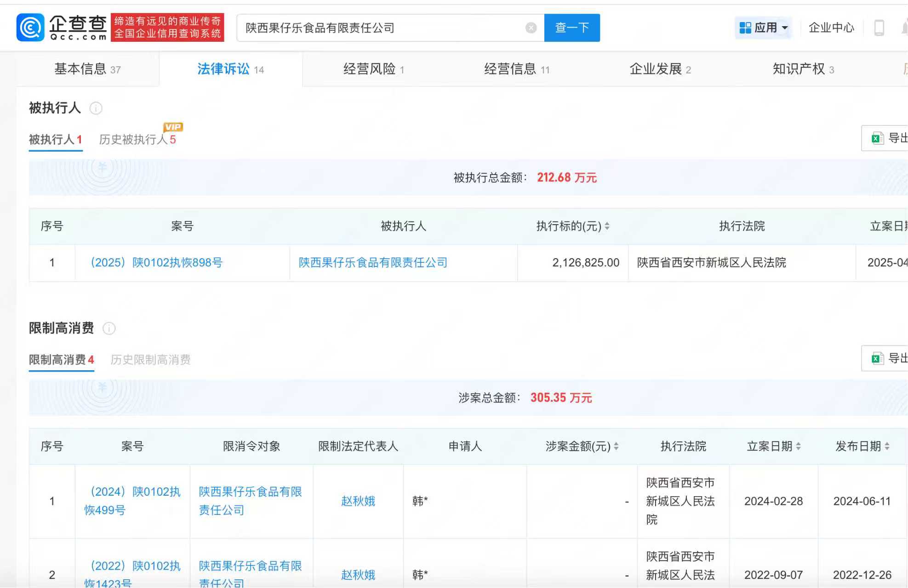Switch to 基本信息 tab
908x588 pixels.
click(87, 69)
